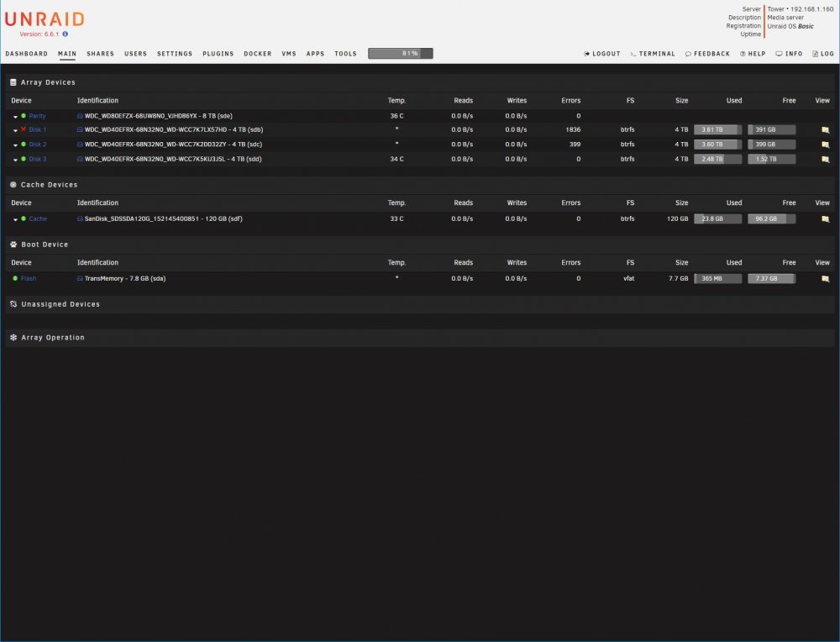Open the Feedback dialog
The height and width of the screenshot is (642, 840).
(707, 54)
